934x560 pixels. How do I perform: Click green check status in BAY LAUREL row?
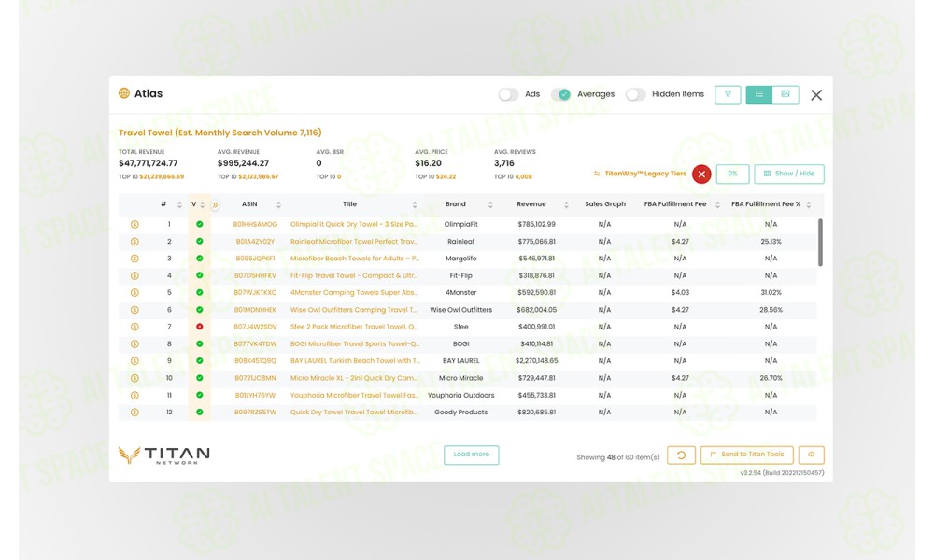(x=200, y=361)
